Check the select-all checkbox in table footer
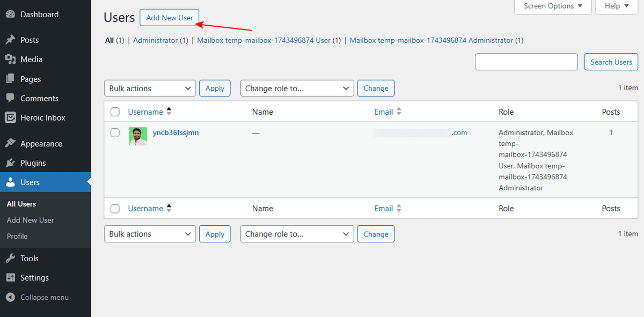 tap(115, 209)
